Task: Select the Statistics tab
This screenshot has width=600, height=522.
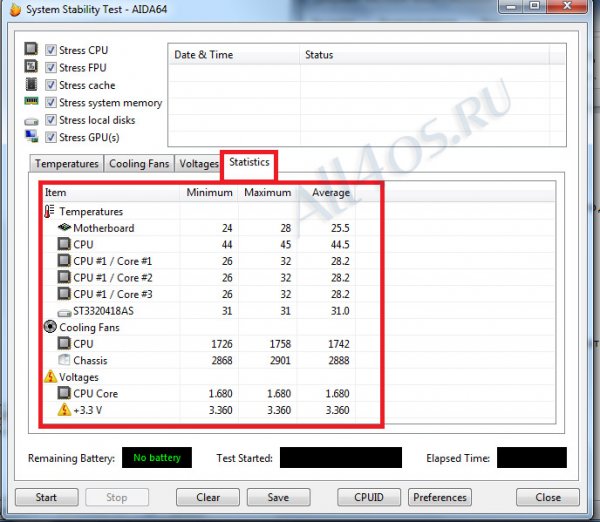Action: pyautogui.click(x=249, y=163)
